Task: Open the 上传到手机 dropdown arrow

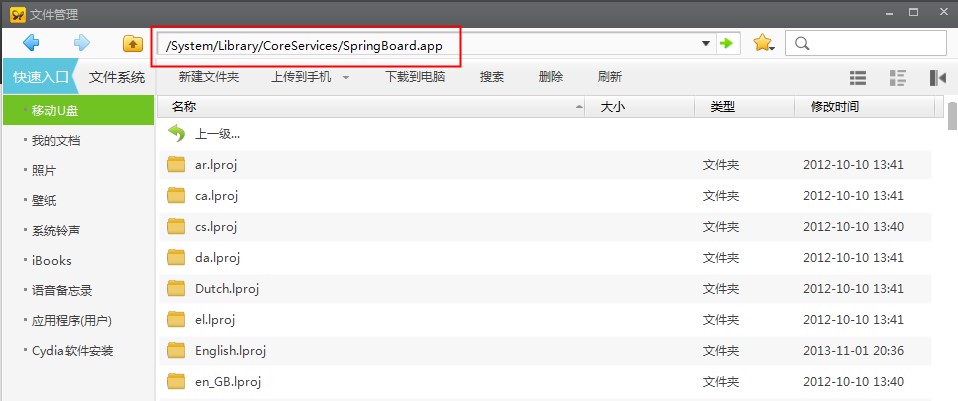Action: [346, 78]
